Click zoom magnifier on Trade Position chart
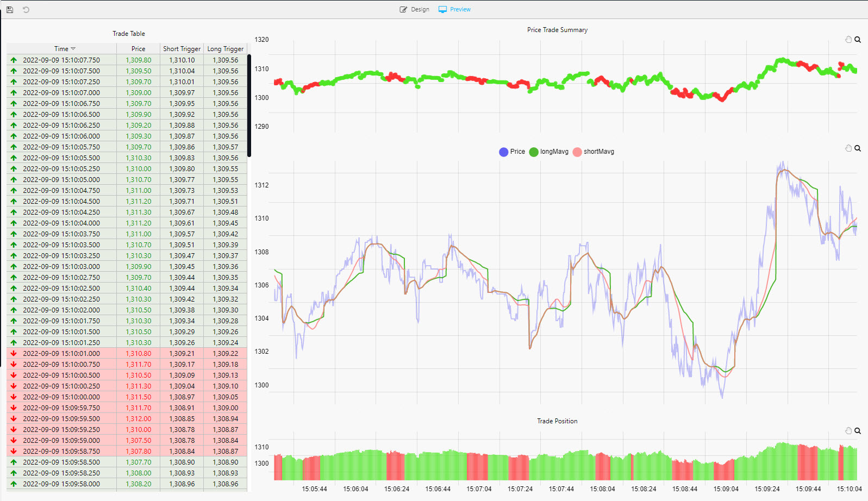Image resolution: width=868 pixels, height=501 pixels. coord(858,431)
